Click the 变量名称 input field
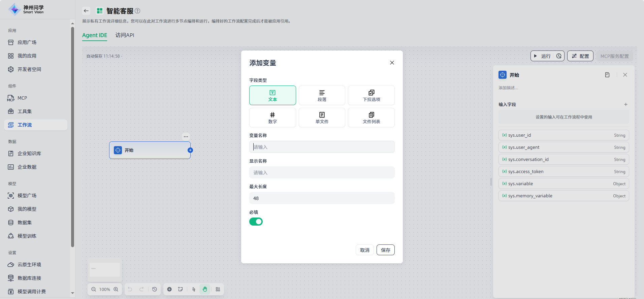 click(x=322, y=147)
